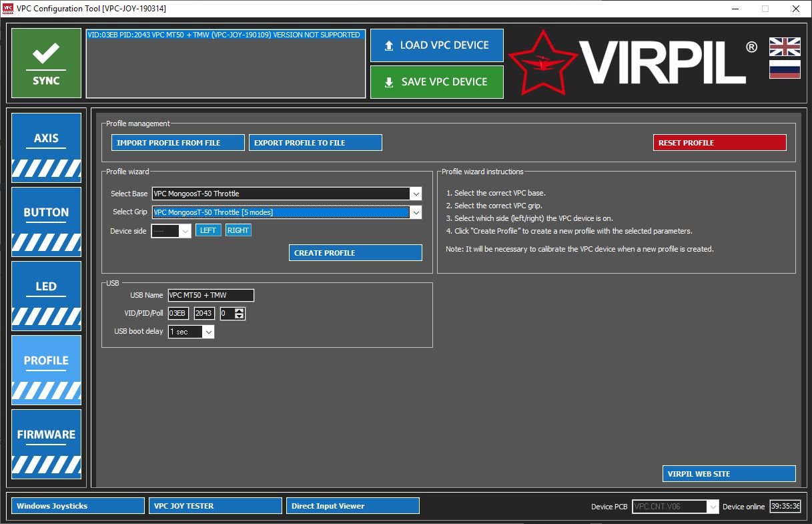This screenshot has width=812, height=524.
Task: Open VIRPIL WEB SITE link
Action: tap(729, 474)
